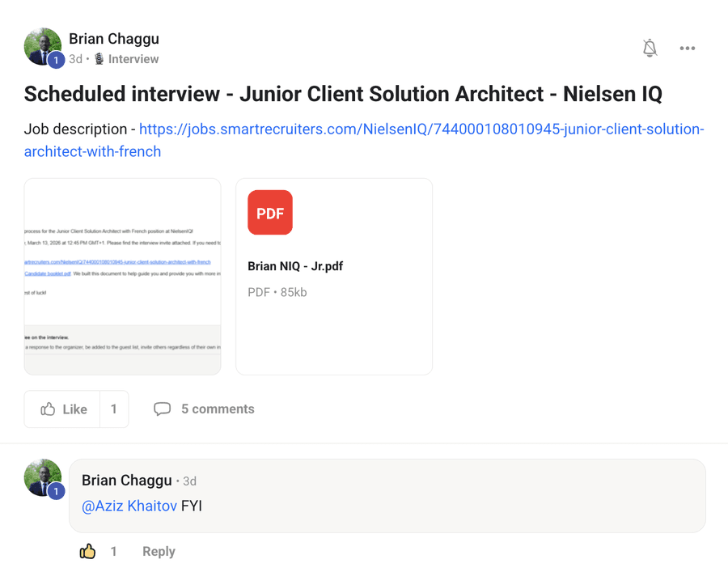Reply to the FYI comment
The image size is (728, 572).
click(x=159, y=551)
